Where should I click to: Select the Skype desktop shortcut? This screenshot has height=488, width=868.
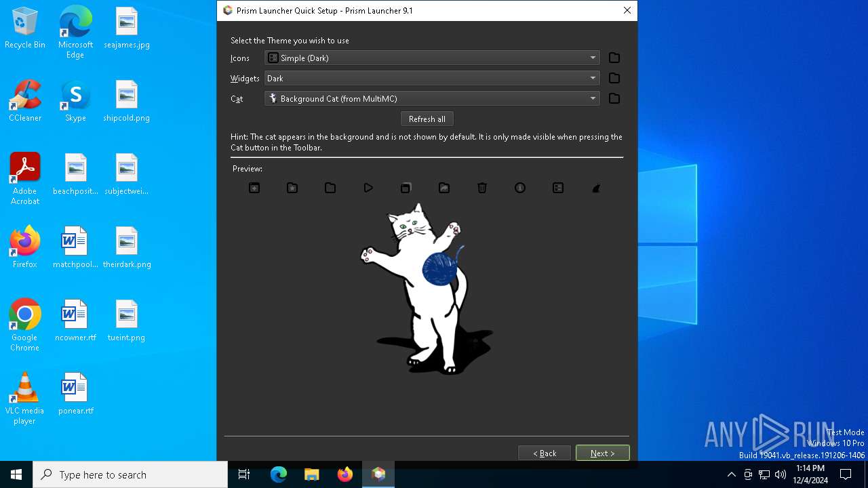pyautogui.click(x=75, y=102)
